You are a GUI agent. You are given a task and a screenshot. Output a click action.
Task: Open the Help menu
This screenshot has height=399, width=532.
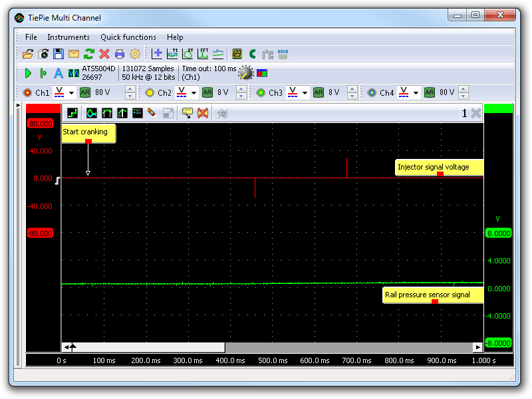tap(175, 37)
